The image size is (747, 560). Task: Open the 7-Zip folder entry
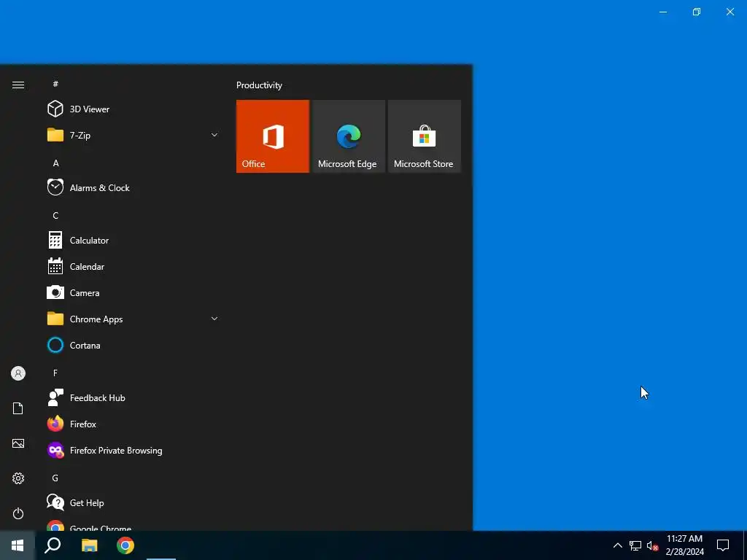point(133,135)
